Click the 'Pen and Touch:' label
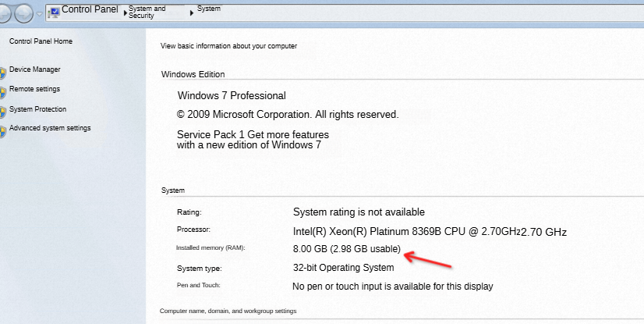Image resolution: width=644 pixels, height=324 pixels. pos(199,285)
